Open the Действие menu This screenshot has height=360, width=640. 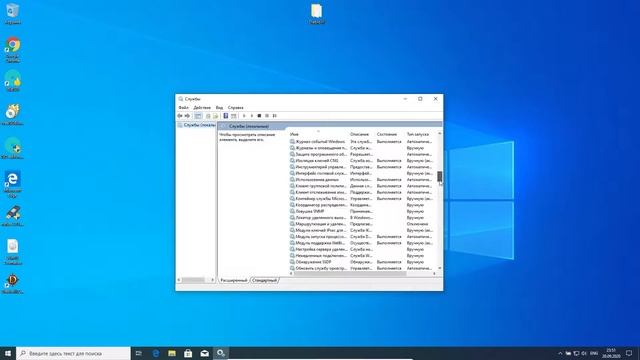[202, 107]
